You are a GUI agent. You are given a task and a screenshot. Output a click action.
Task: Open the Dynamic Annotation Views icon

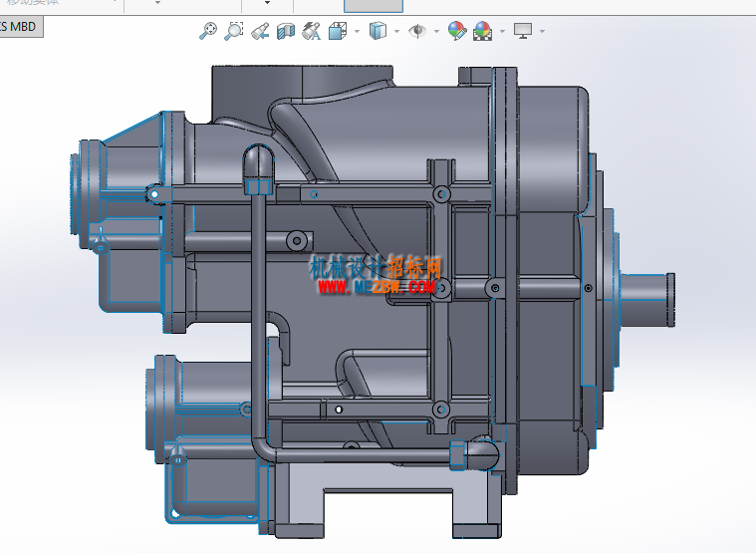point(312,31)
